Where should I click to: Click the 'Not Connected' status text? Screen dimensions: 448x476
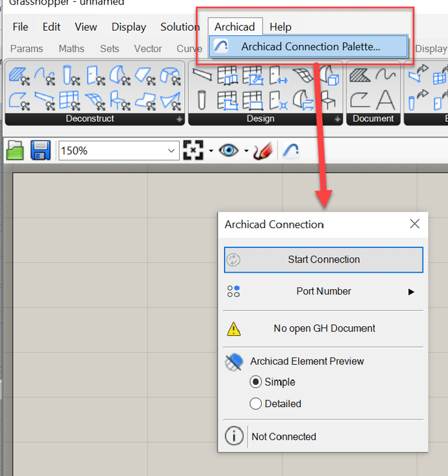(x=284, y=436)
